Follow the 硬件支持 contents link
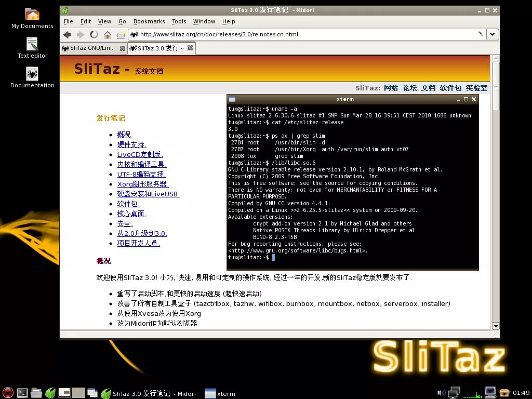The width and height of the screenshot is (532, 399). (131, 144)
